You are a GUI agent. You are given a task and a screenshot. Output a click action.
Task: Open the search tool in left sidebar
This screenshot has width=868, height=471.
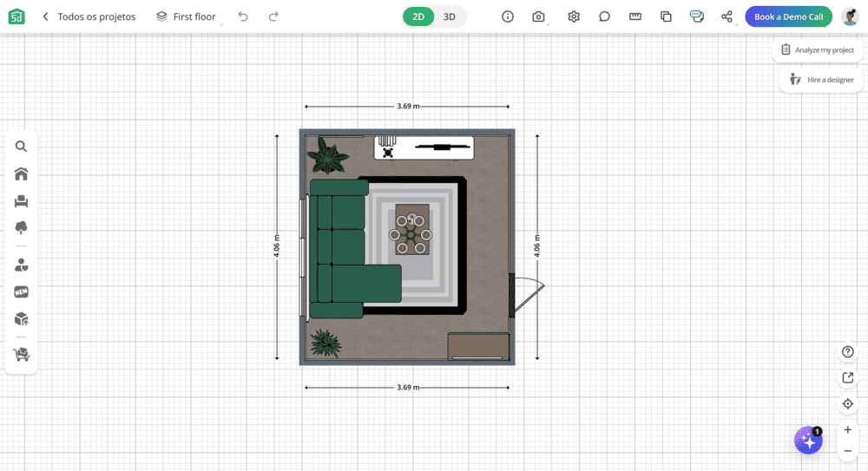(21, 147)
